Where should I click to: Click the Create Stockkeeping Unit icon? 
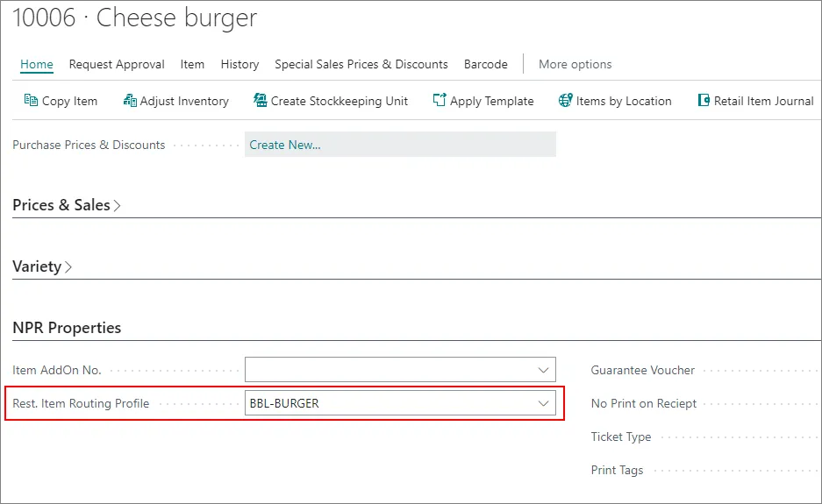click(260, 100)
